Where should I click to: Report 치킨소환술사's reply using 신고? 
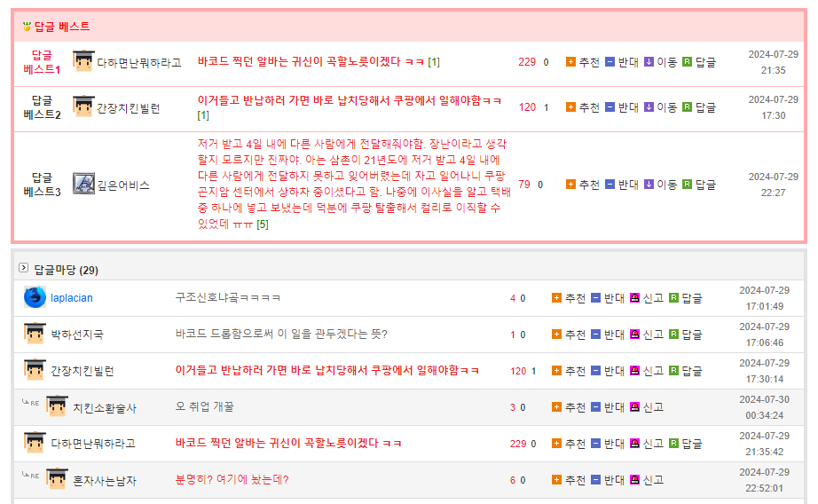coord(635,407)
